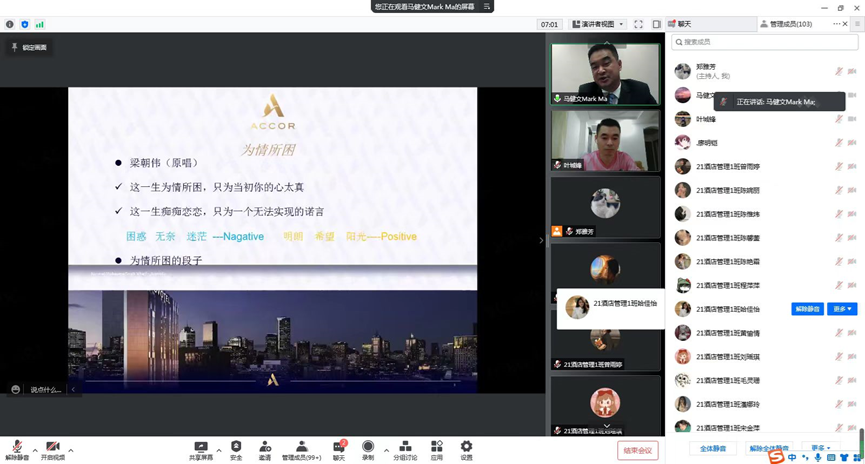This screenshot has width=865, height=464.
Task: Open the 更多 dropdown at member panel bottom
Action: [x=820, y=448]
